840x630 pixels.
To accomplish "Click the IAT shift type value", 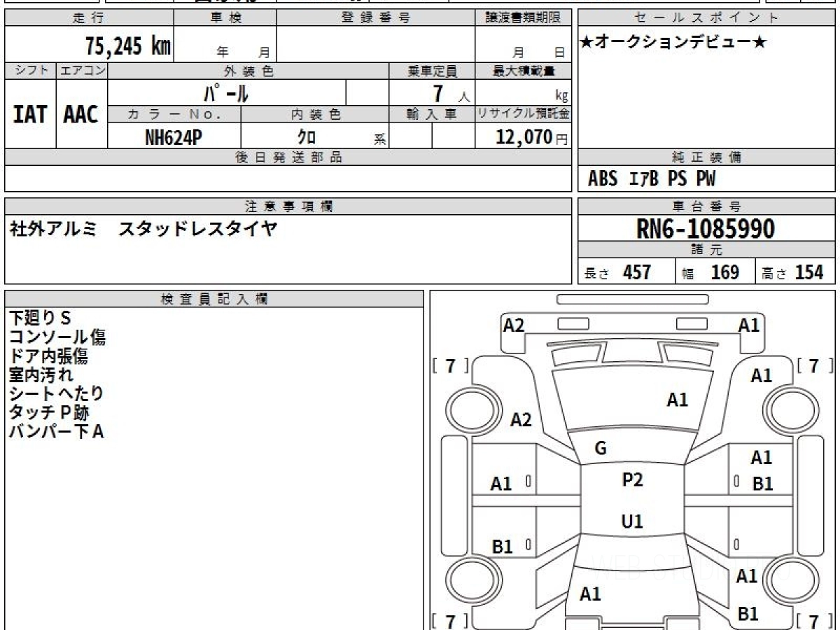I will 30,115.
